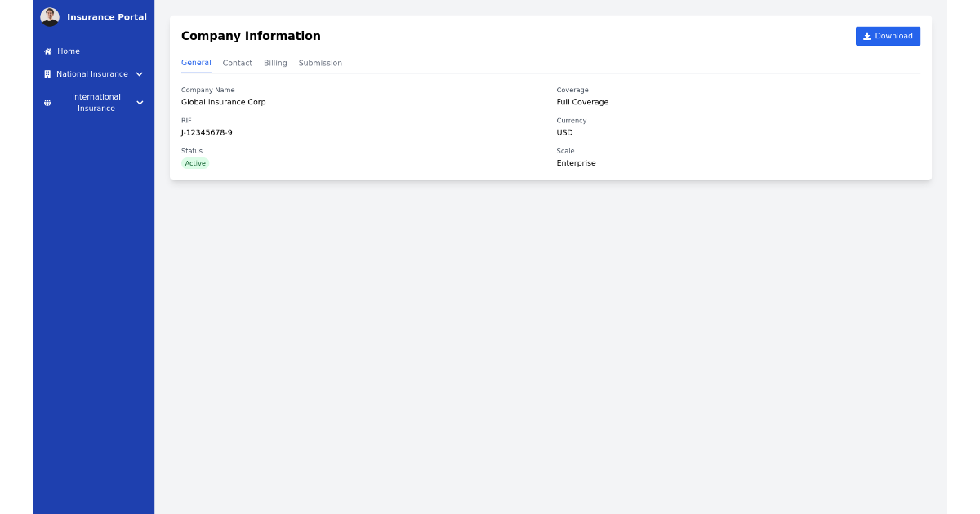
Task: Expand the International Insurance chevron
Action: coord(140,103)
